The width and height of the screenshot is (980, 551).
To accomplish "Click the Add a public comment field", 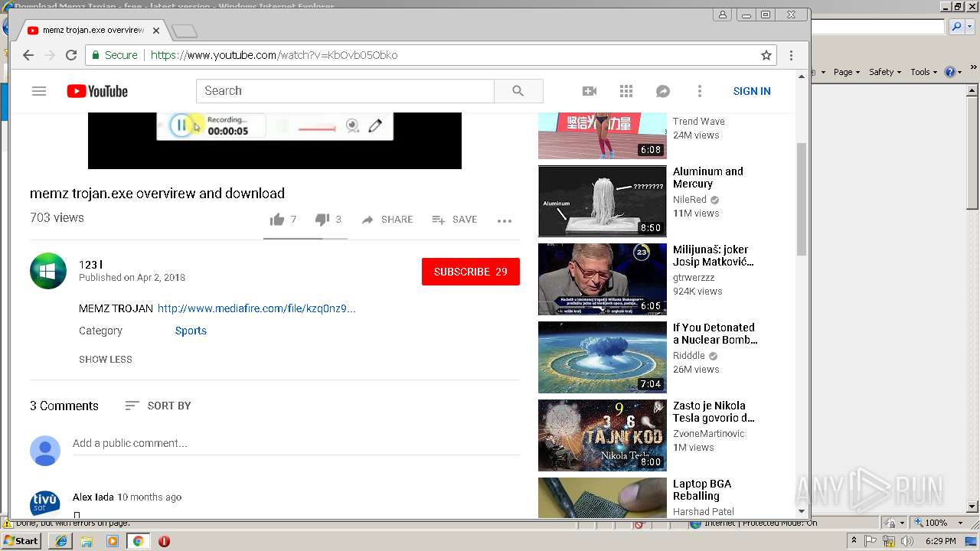I will (296, 443).
